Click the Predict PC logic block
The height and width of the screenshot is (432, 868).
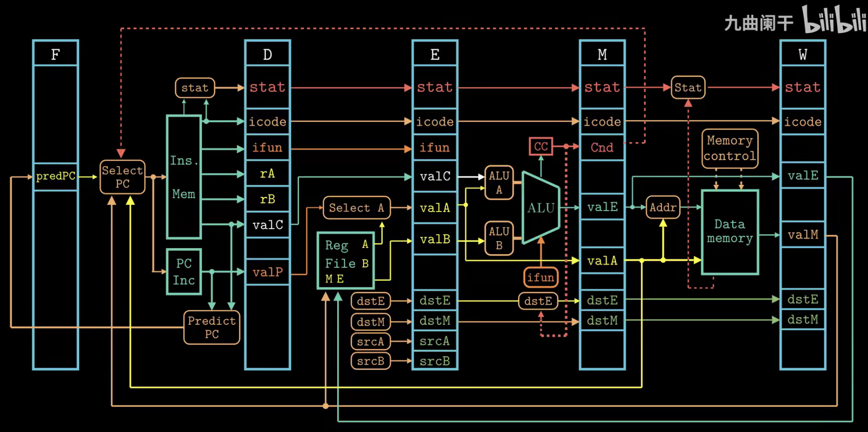pos(212,327)
